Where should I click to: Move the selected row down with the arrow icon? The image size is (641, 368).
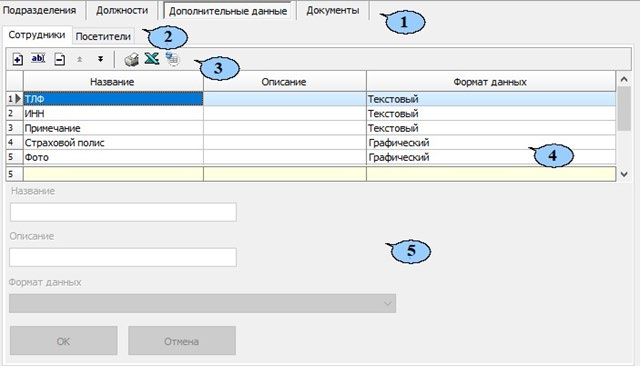[100, 60]
